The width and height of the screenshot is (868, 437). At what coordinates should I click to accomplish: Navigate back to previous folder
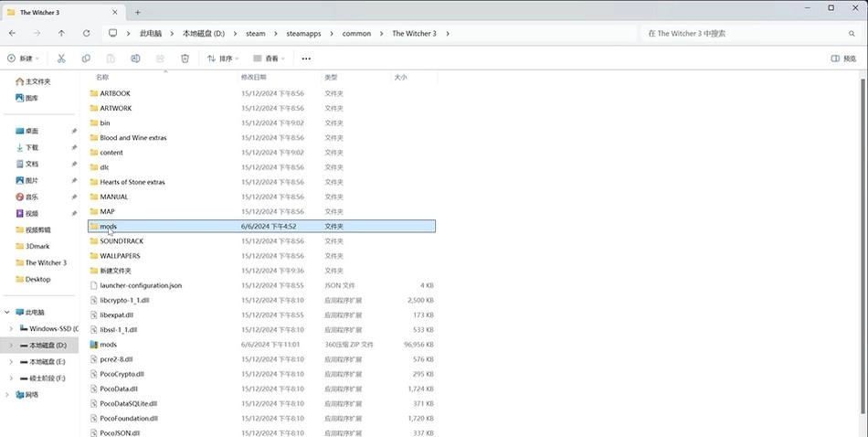click(12, 34)
